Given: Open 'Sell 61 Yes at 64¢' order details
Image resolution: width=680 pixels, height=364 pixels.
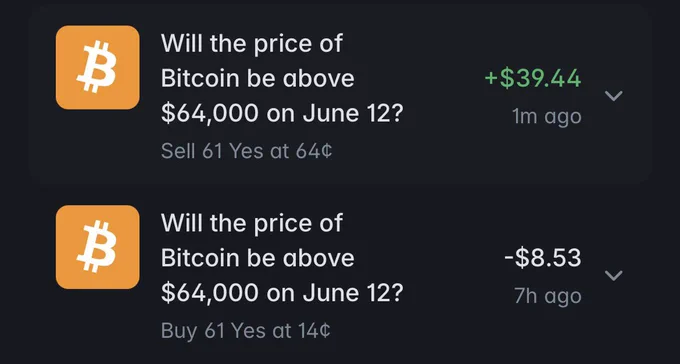Looking at the screenshot, I should 246,151.
